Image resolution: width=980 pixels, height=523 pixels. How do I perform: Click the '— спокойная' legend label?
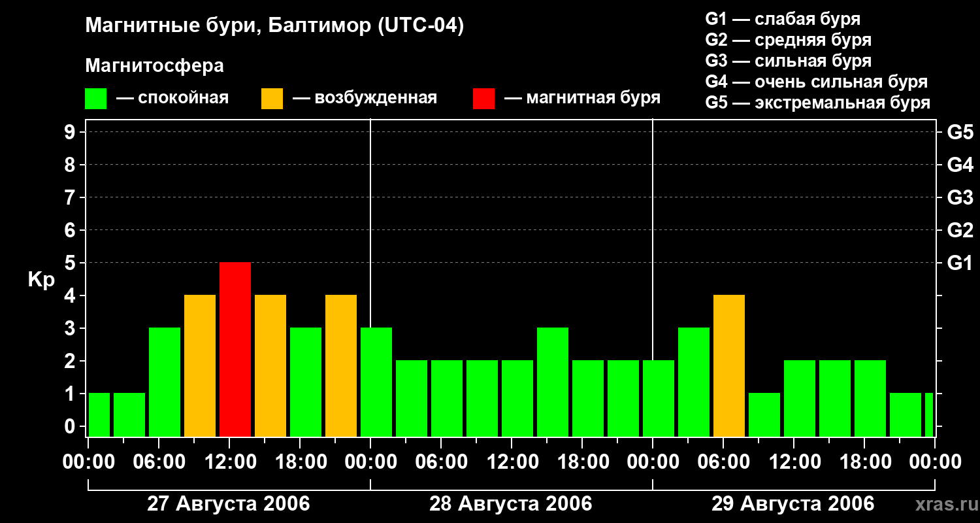point(172,99)
